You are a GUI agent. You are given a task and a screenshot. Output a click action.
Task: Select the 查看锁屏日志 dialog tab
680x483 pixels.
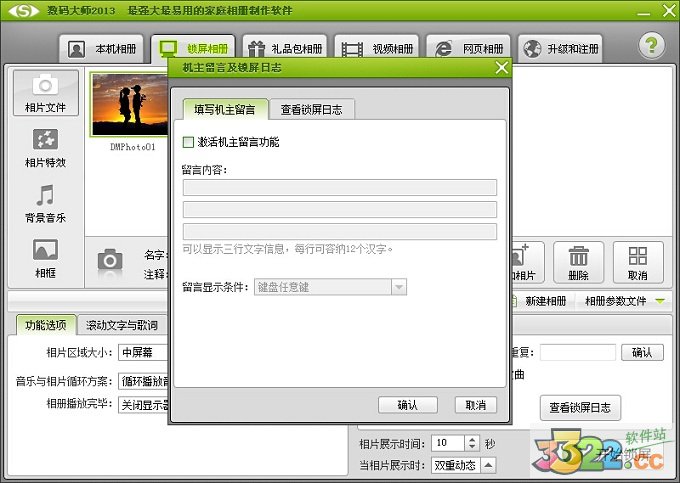point(311,110)
